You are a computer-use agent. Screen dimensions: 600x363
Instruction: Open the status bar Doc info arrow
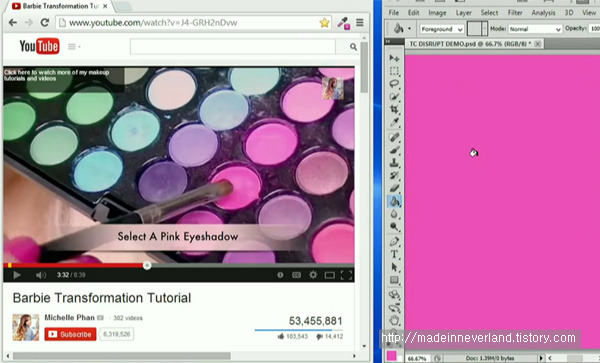click(541, 358)
